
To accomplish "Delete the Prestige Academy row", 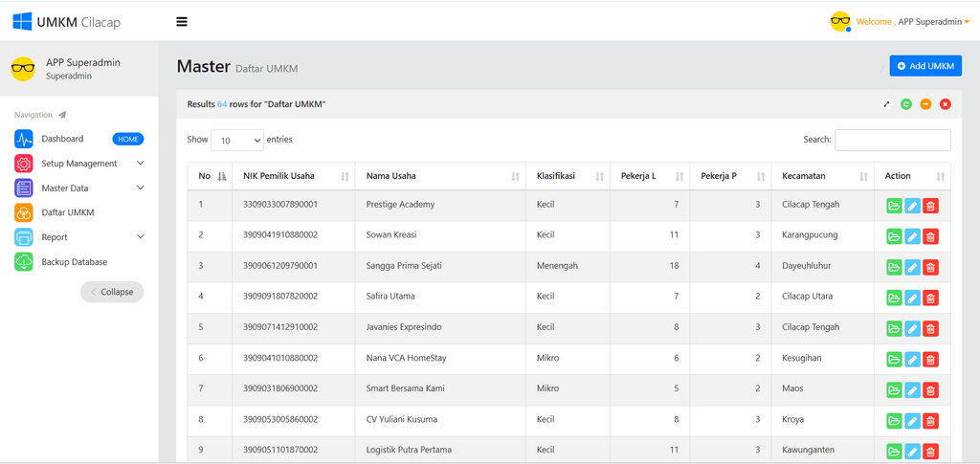I will click(x=930, y=206).
